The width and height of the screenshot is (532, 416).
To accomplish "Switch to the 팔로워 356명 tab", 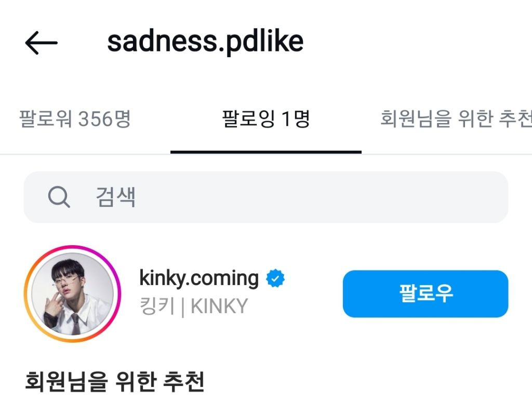I will point(75,119).
